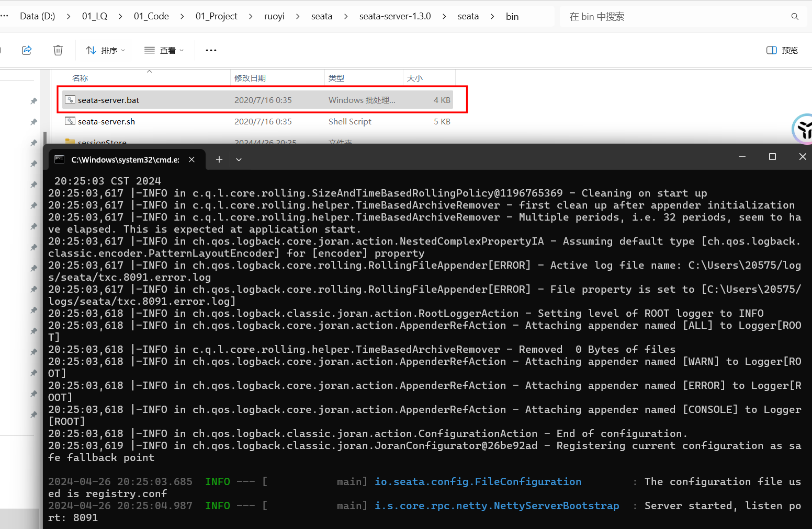Click io.seata.config.FileConfiguration text in terminal
Image resolution: width=812 pixels, height=529 pixels.
click(478, 481)
